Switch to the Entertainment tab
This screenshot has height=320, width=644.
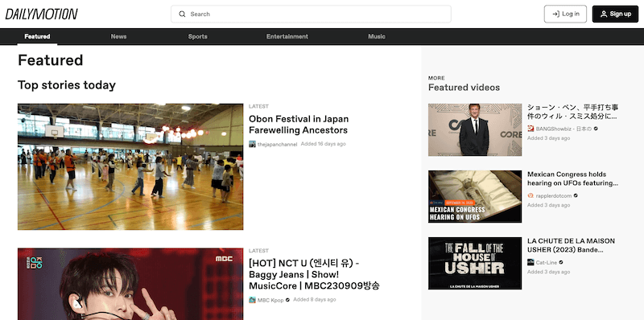(287, 36)
